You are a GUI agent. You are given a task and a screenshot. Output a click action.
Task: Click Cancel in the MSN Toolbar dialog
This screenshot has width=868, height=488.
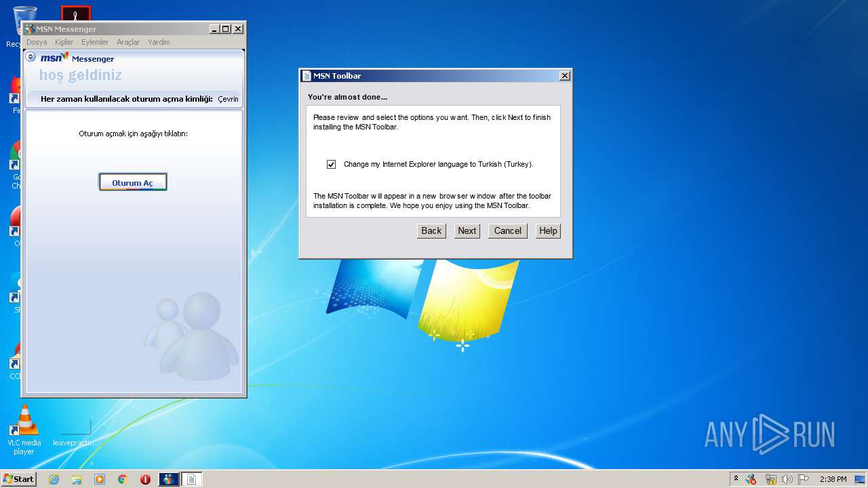point(508,231)
